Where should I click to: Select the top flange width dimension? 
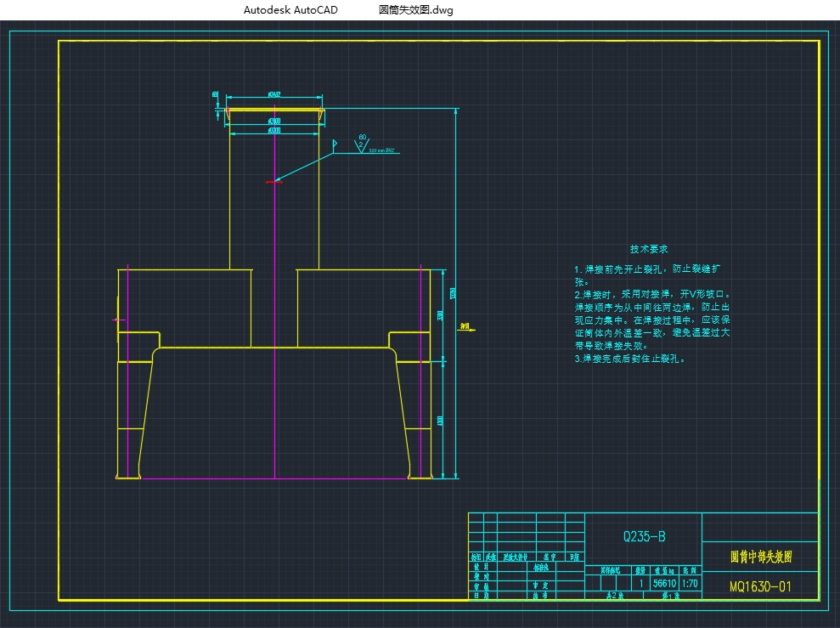[x=274, y=95]
